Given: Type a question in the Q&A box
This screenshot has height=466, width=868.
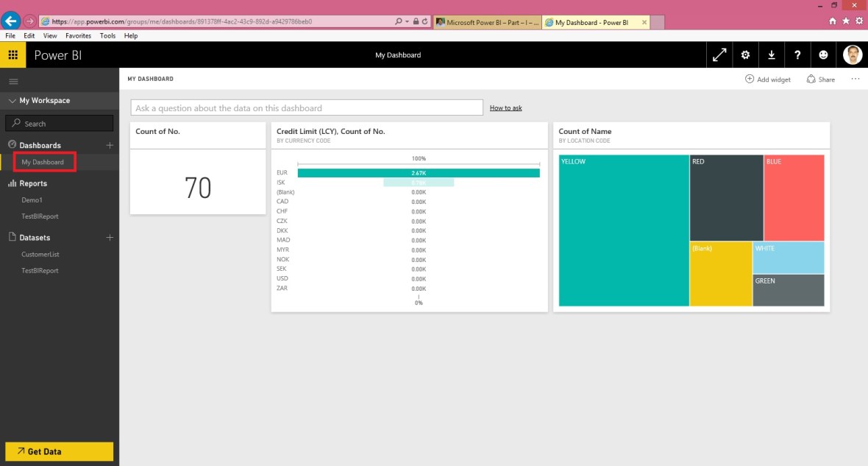Looking at the screenshot, I should [305, 107].
